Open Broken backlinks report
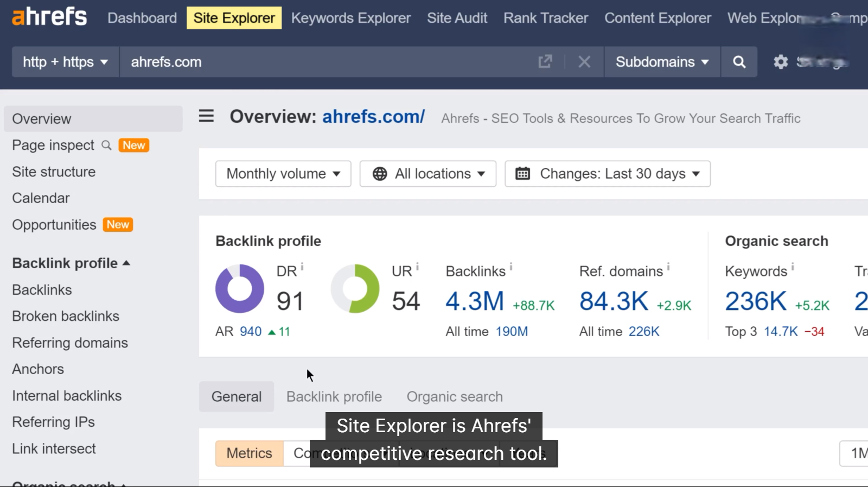Screen dimensions: 868x487 [x=66, y=317]
